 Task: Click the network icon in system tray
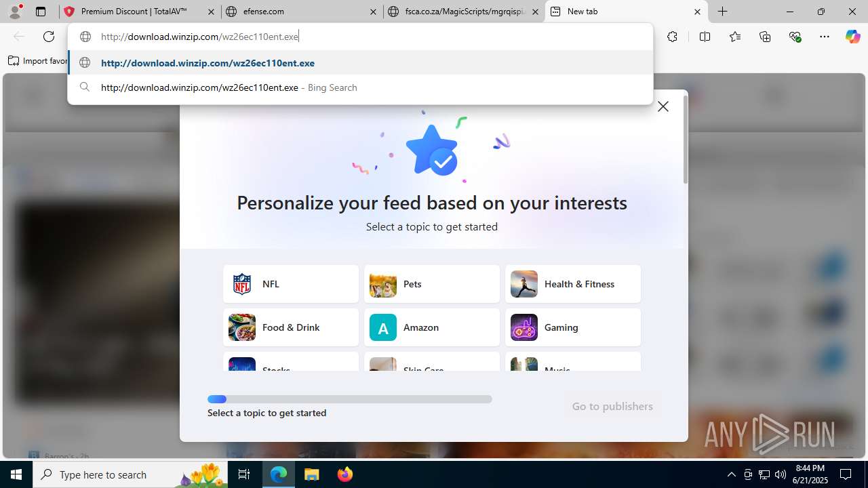764,474
